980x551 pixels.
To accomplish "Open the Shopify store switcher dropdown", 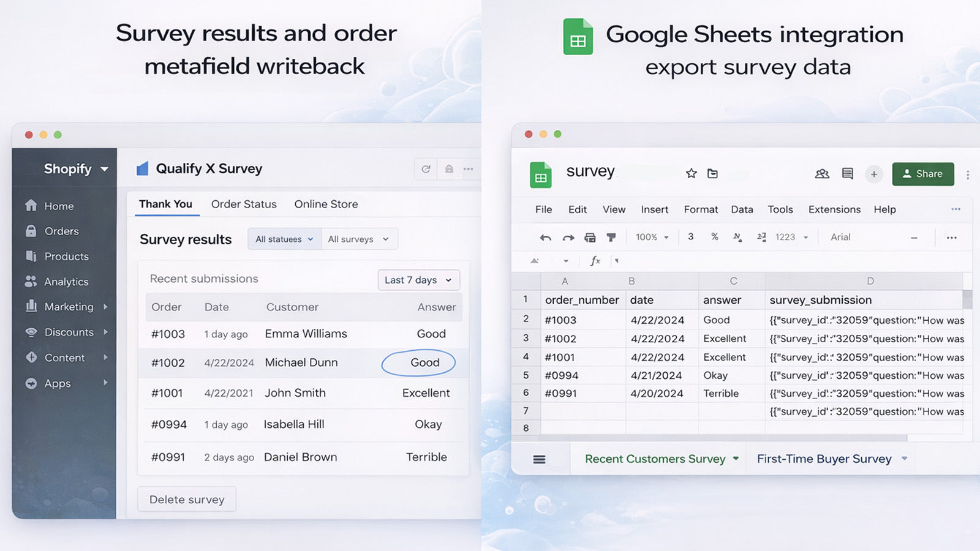I will tap(76, 168).
